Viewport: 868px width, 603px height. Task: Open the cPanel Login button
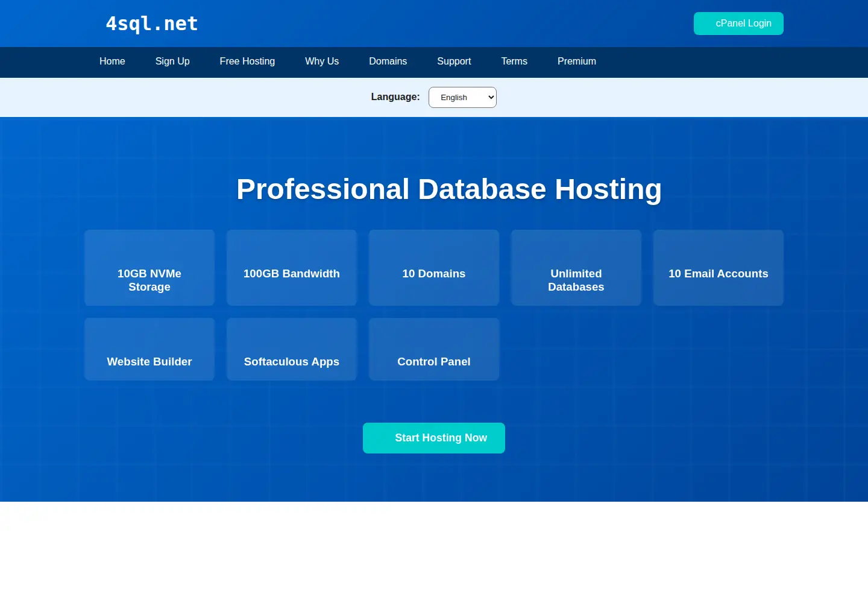[738, 24]
